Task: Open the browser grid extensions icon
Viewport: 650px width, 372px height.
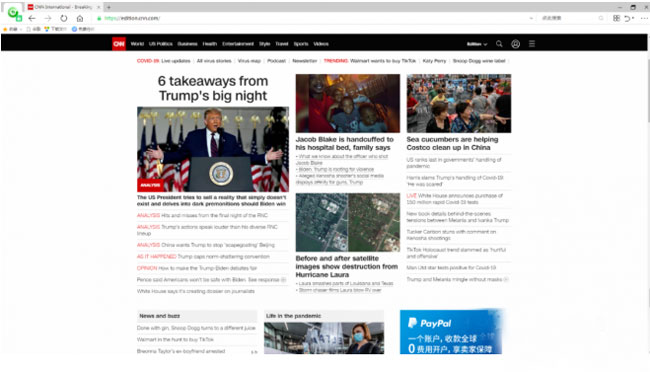Action: (616, 18)
